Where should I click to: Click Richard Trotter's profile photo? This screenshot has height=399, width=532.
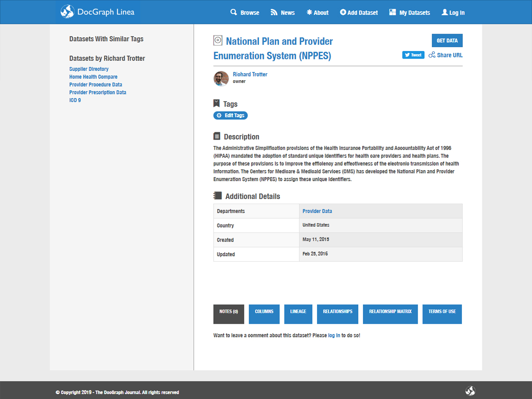pyautogui.click(x=221, y=78)
